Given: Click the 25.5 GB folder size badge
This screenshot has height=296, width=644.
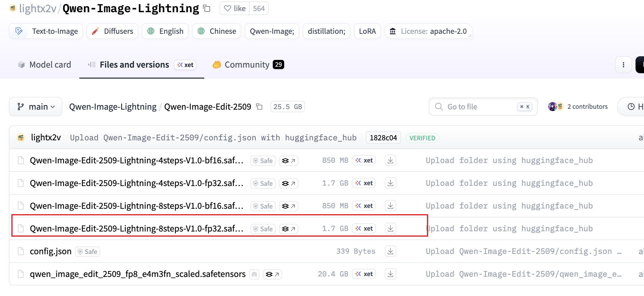Looking at the screenshot, I should 288,107.
